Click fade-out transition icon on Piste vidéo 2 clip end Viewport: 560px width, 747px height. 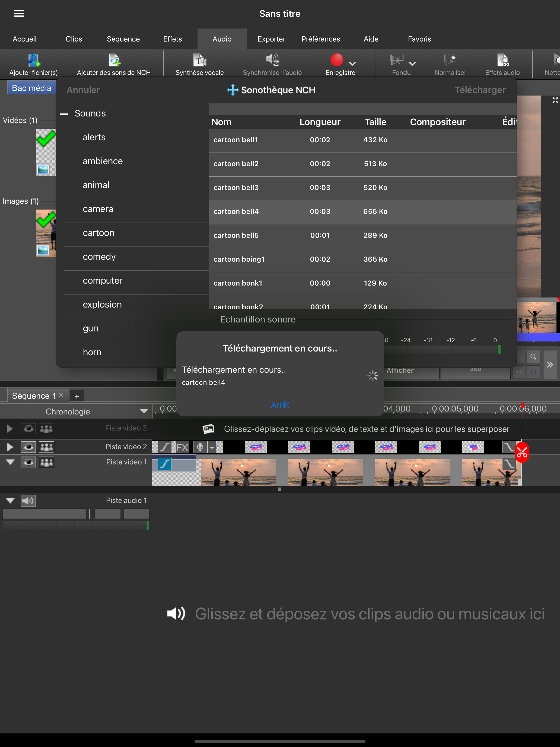point(508,447)
